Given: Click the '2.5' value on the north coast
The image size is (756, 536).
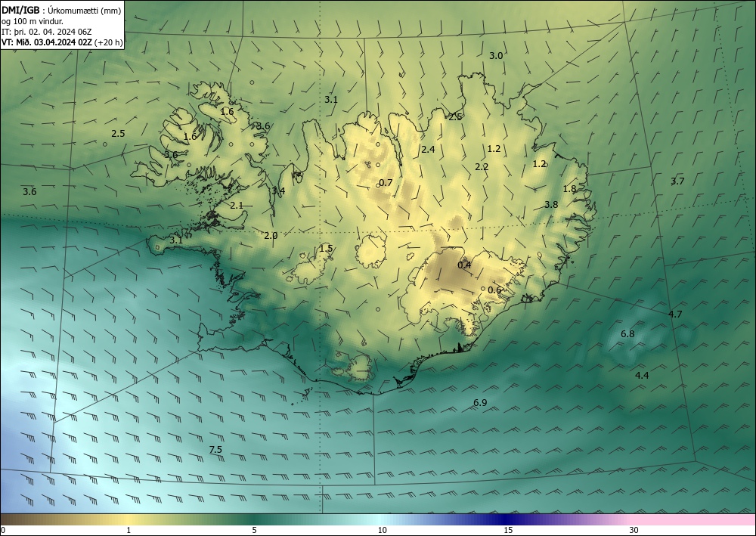Looking at the screenshot, I should (454, 116).
